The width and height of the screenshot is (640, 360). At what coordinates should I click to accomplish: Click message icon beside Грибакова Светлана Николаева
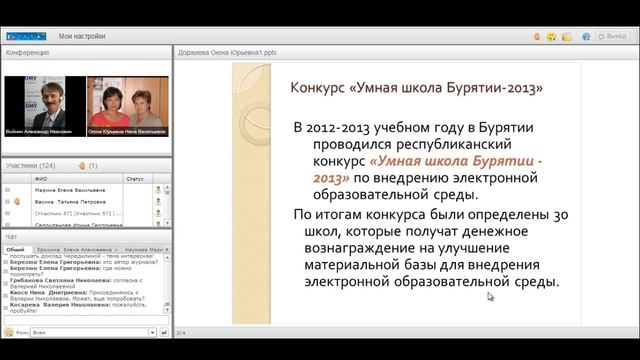pyautogui.click(x=6, y=283)
